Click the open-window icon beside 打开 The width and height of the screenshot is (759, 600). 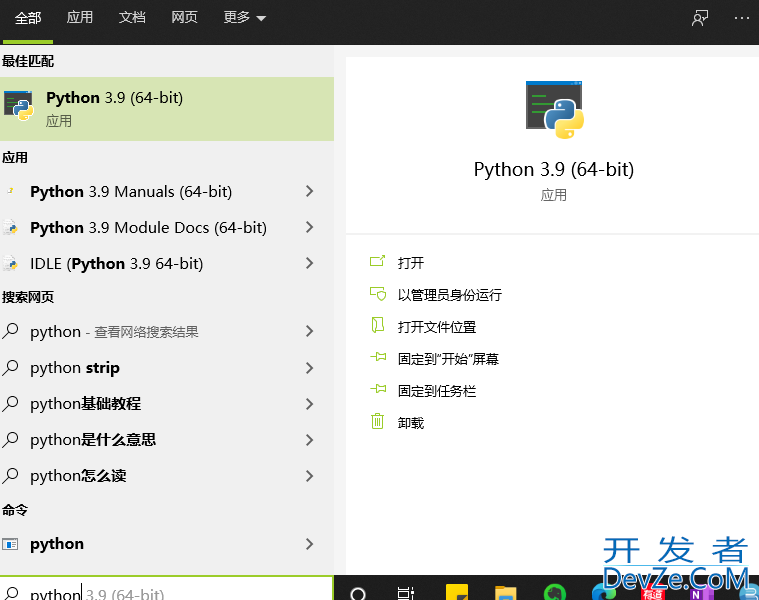point(378,261)
